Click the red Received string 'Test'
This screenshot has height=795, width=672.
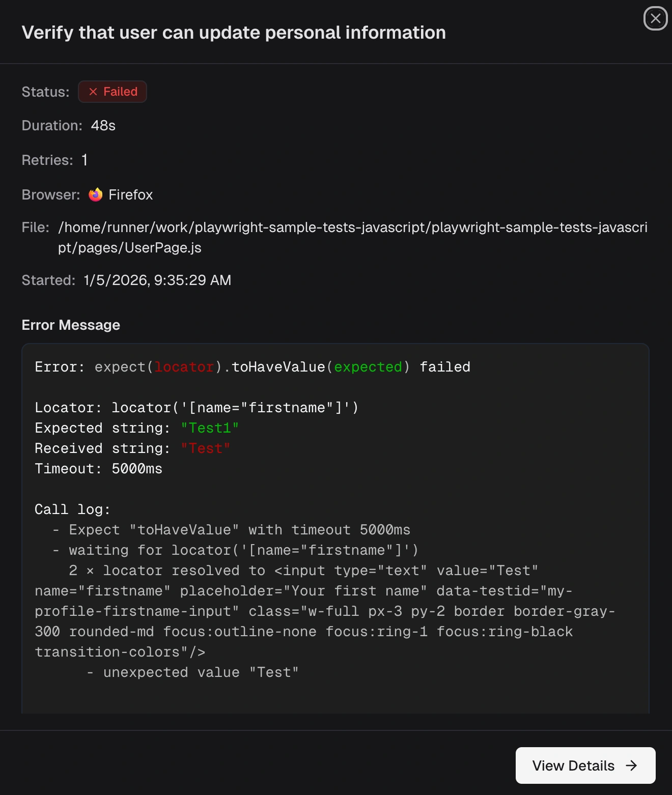click(205, 448)
